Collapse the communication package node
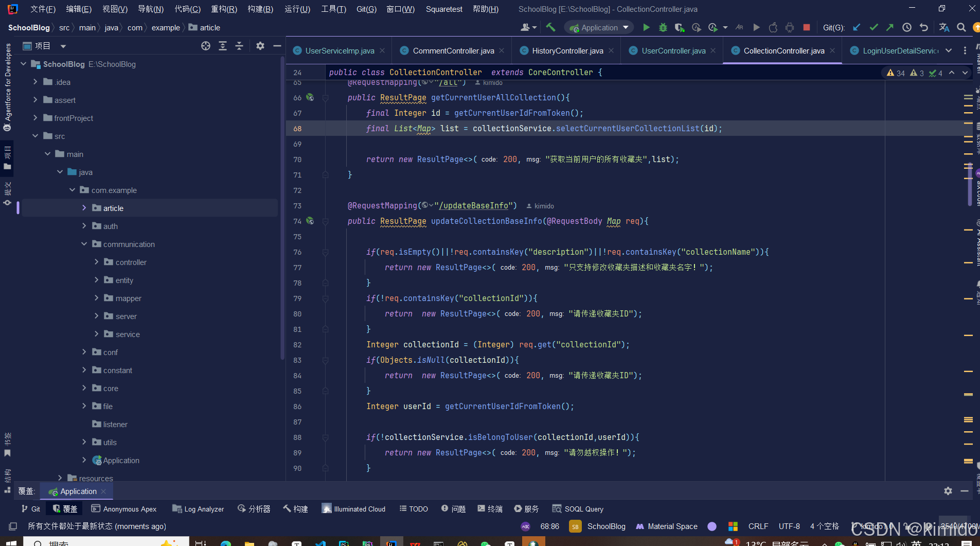980x546 pixels. [84, 244]
